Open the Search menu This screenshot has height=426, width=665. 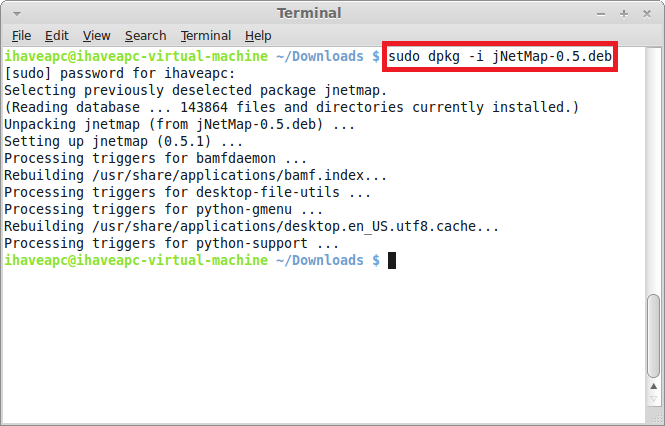(x=145, y=36)
